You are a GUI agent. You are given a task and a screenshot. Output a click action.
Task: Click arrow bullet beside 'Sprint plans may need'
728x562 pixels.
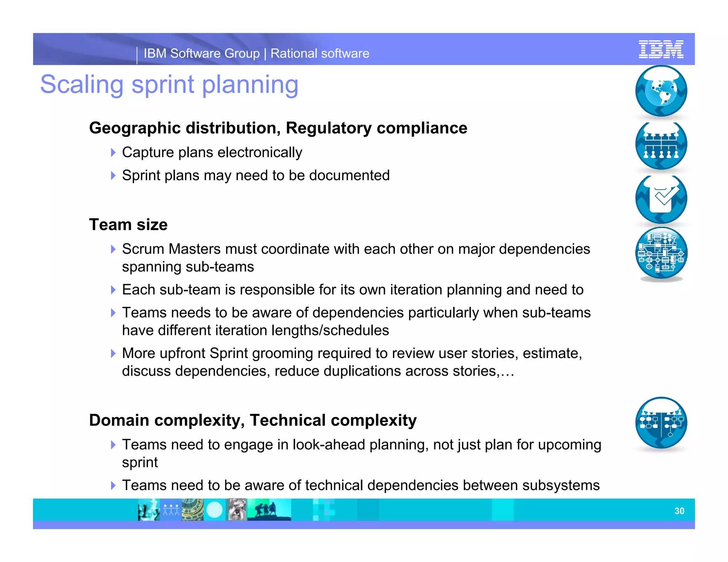click(x=113, y=175)
